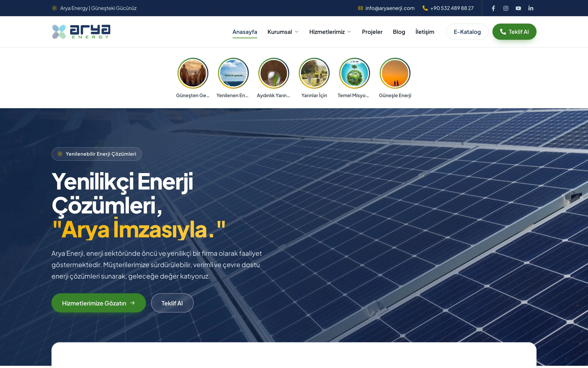The height and width of the screenshot is (368, 588).
Task: Open the Projeler menu item
Action: [x=372, y=32]
